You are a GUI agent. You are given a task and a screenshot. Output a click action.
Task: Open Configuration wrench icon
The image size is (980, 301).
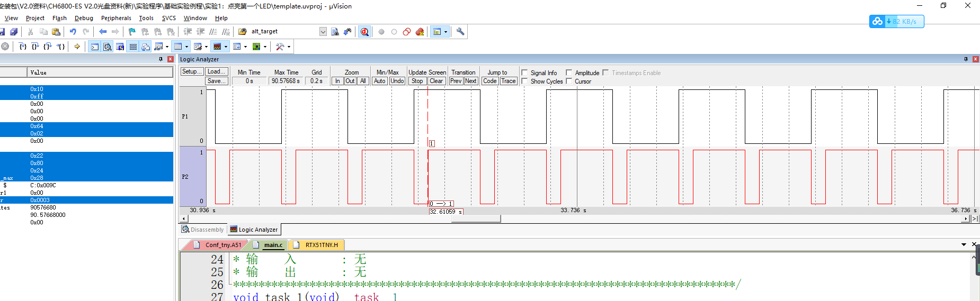[x=460, y=32]
